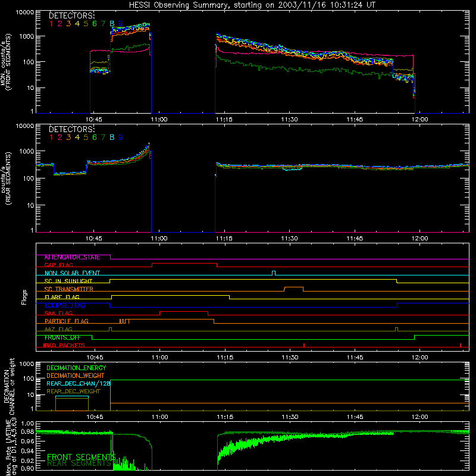Click the raised GAP_FLAG segment
This screenshot has height=476, width=476.
tap(184, 264)
